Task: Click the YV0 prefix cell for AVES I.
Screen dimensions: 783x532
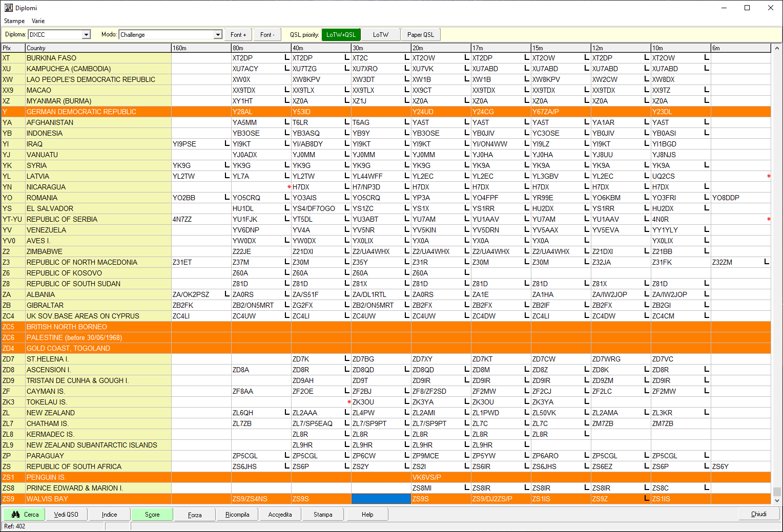Action: (x=13, y=241)
